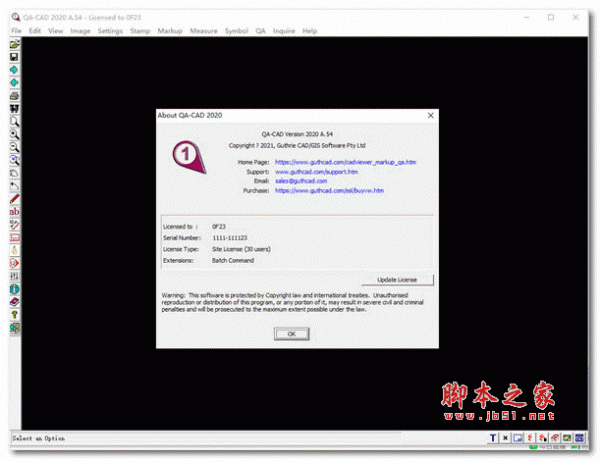Click the 'QA-CAD Version 2020 A.54' text
The image size is (600, 461).
click(x=297, y=134)
